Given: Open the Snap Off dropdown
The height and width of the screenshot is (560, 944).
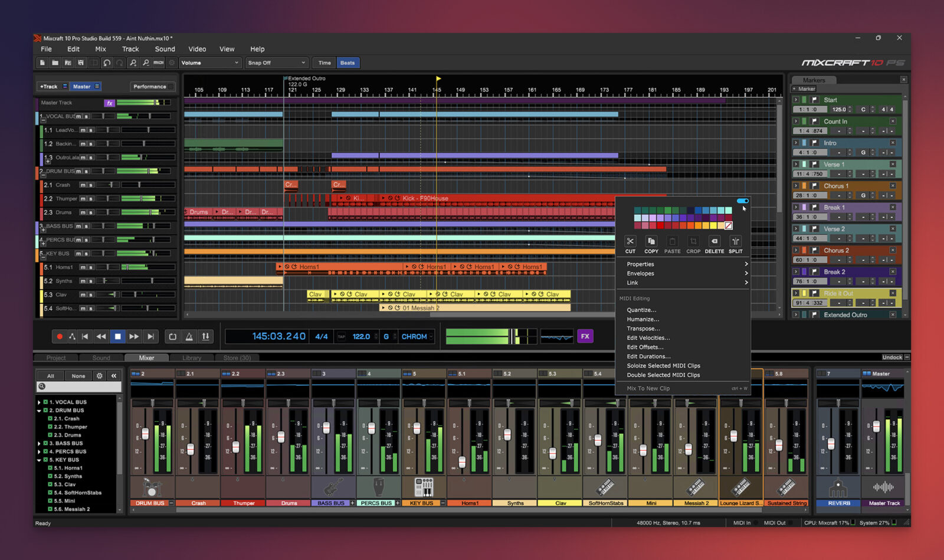Looking at the screenshot, I should [x=277, y=63].
